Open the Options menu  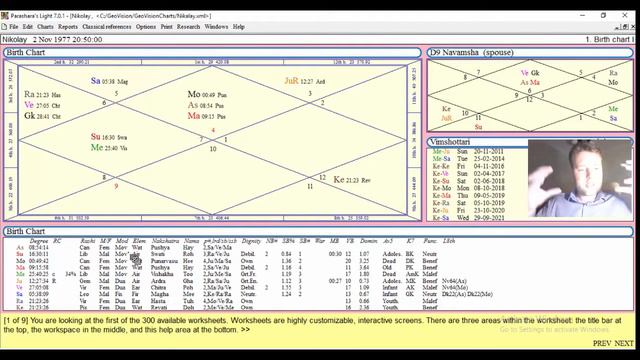tap(146, 27)
